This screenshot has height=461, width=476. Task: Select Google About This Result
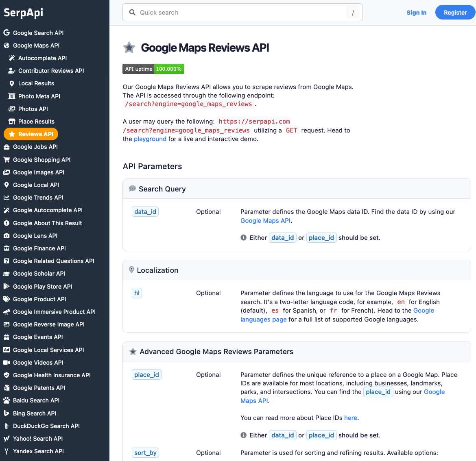pos(47,223)
